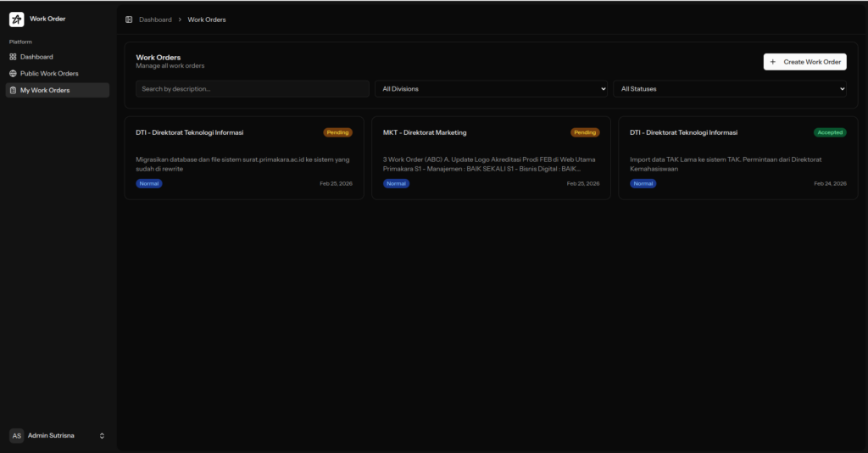Click the Dashboard breadcrumb link
Screen dimensions: 868x453
(x=155, y=20)
